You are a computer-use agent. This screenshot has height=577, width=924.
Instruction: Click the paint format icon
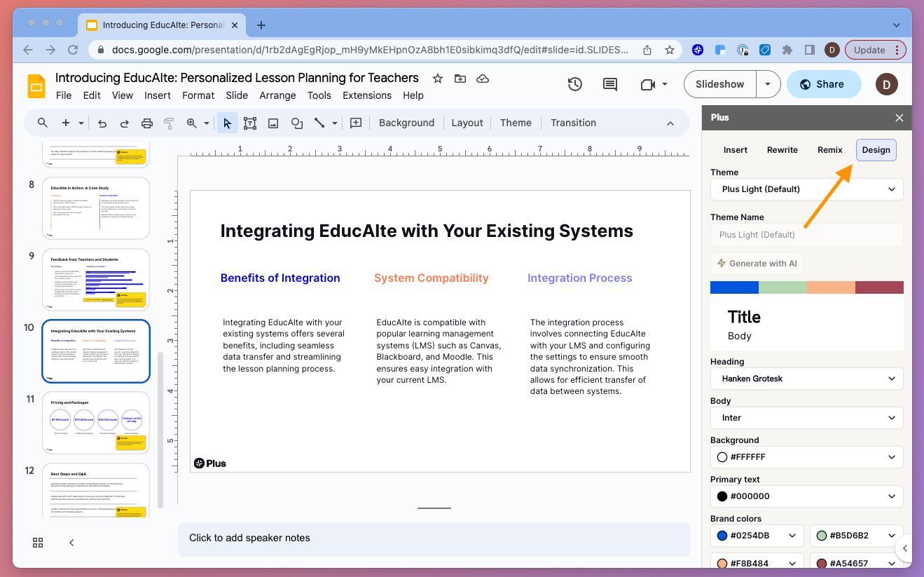(169, 123)
